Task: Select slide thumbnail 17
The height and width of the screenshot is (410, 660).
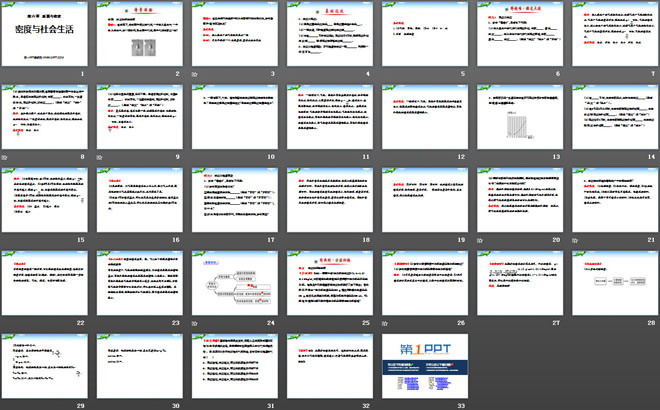Action: [235, 200]
